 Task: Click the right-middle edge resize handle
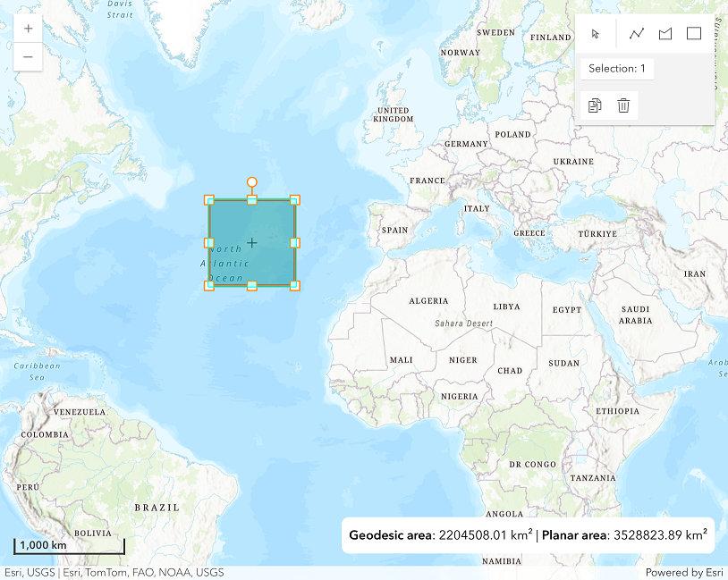295,242
